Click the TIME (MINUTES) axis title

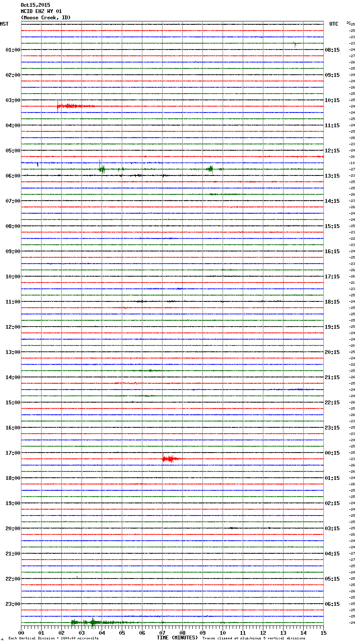177,638
